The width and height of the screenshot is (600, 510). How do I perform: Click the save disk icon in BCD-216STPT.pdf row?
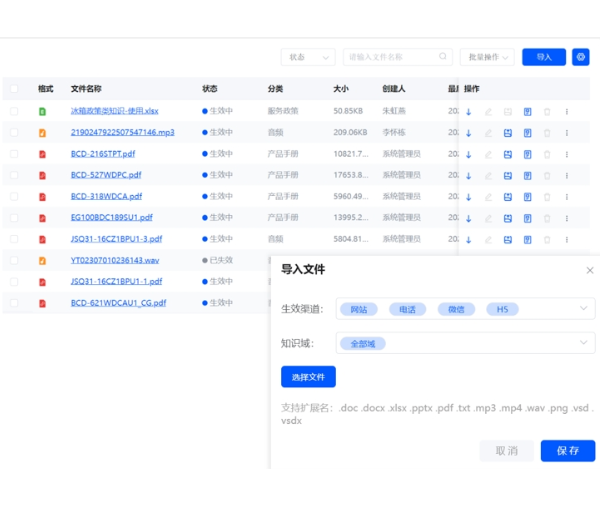click(507, 154)
